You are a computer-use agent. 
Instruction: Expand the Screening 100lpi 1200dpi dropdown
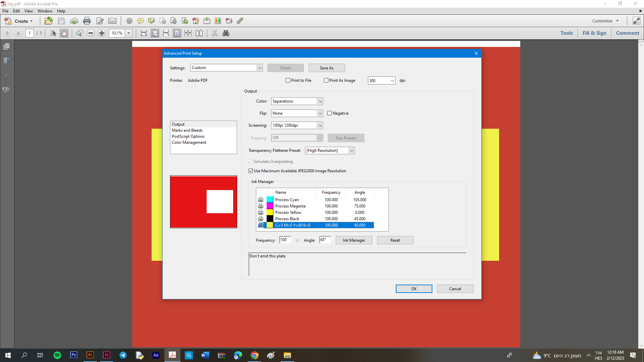[297, 125]
